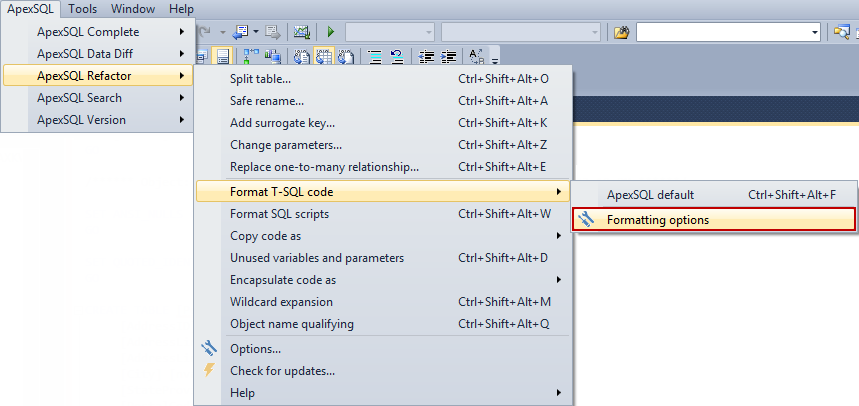
Task: Select Object name qualifying entry
Action: [x=382, y=324]
